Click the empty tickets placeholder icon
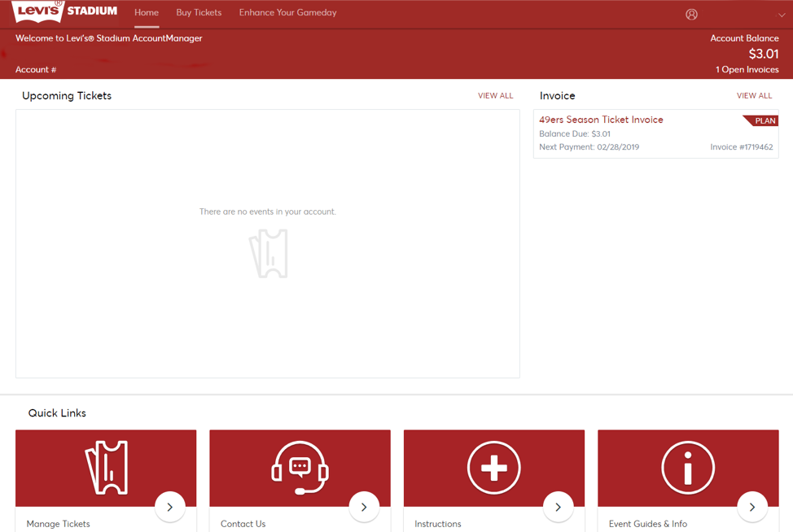Screen dimensions: 793x532 pyautogui.click(x=268, y=253)
